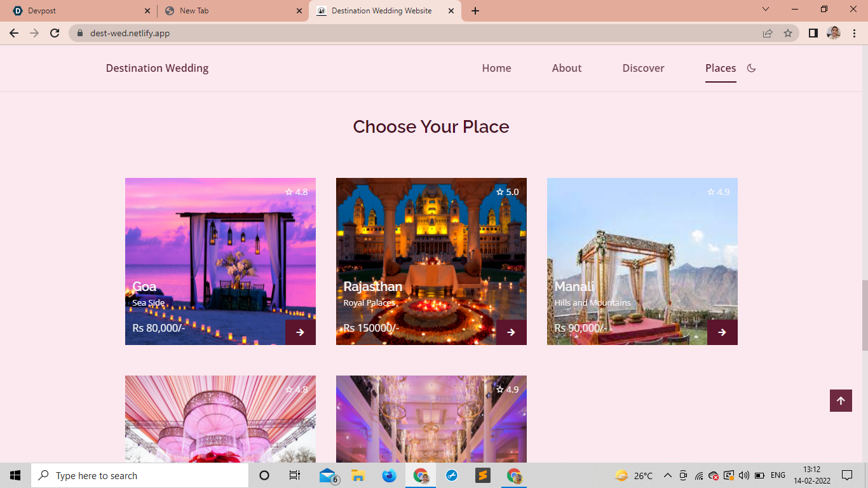The height and width of the screenshot is (488, 868).
Task: Open Cortana circle icon on taskbar
Action: 264,475
